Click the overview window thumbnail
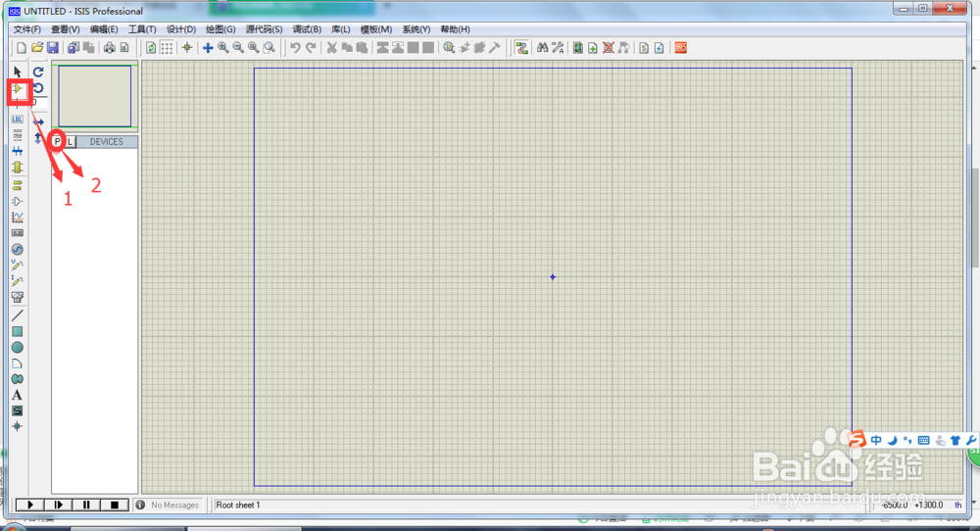 95,96
